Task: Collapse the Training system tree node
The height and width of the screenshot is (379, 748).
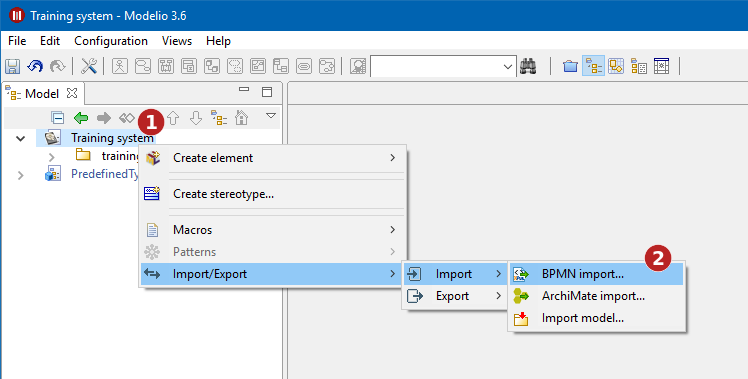Action: [x=21, y=139]
